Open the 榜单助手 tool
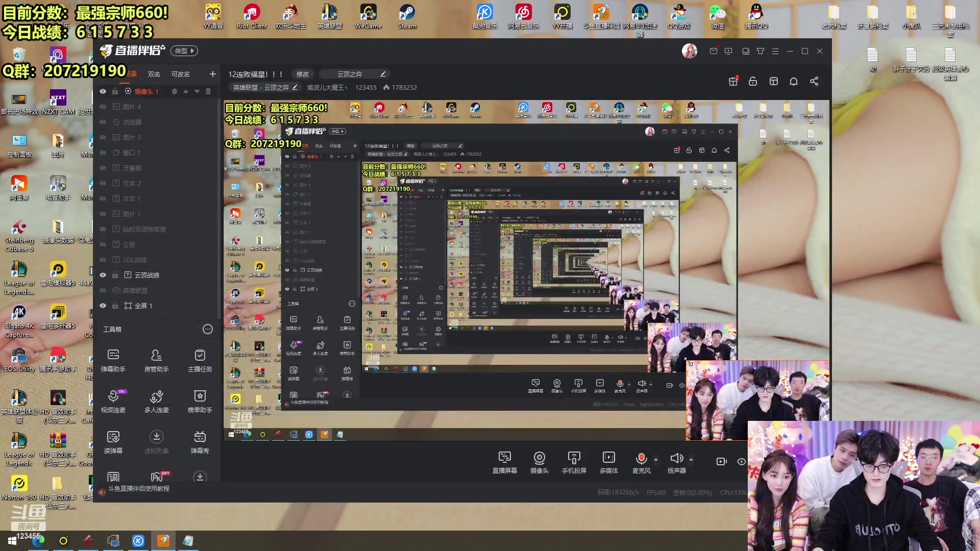Image resolution: width=980 pixels, height=551 pixels. 200,401
